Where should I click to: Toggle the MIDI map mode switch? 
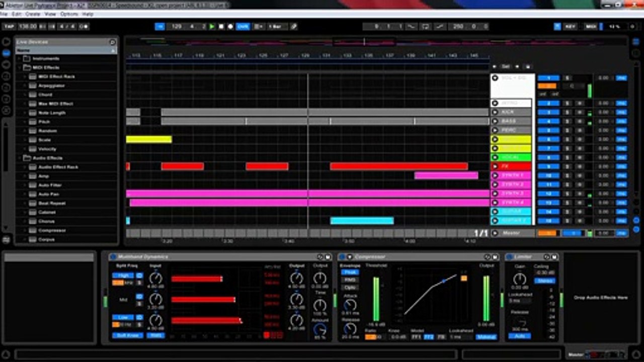591,27
